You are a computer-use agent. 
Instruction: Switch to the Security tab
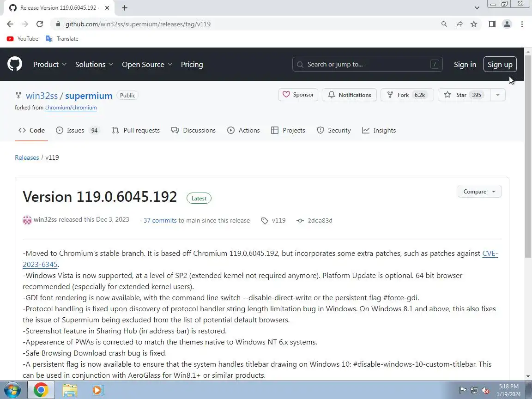coord(334,130)
